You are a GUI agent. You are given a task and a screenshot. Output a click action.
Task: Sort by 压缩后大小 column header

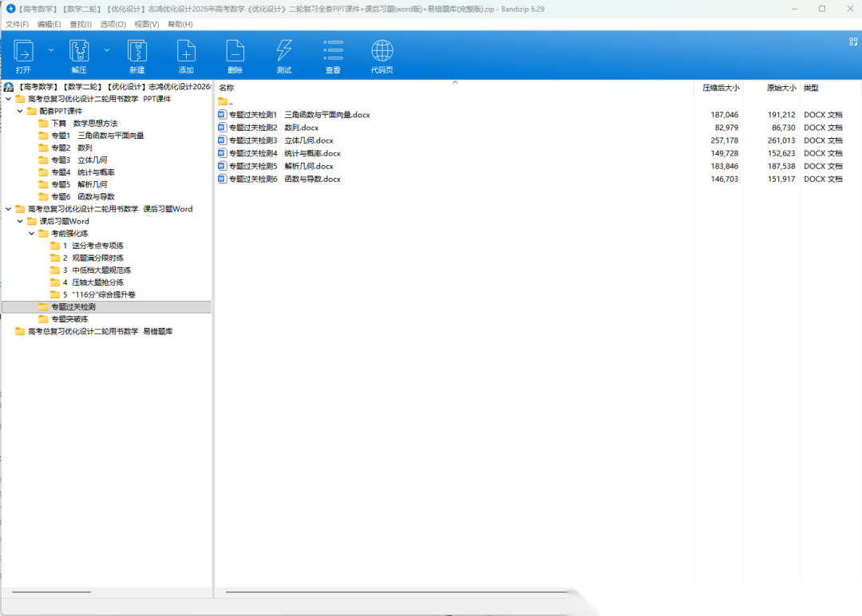720,88
